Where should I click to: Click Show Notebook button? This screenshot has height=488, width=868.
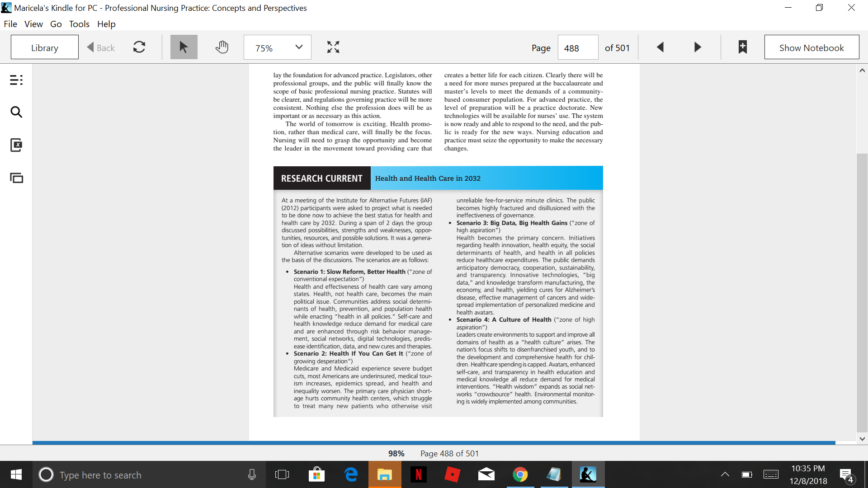tap(811, 47)
